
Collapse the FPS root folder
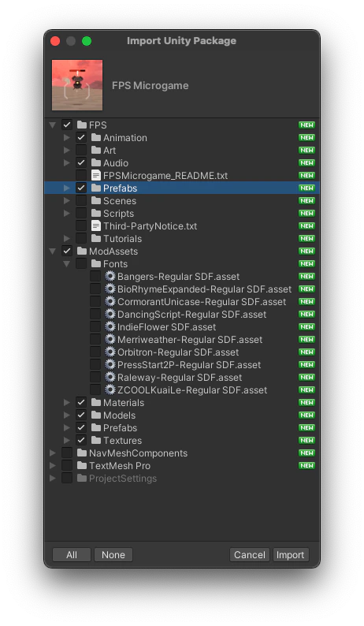pyautogui.click(x=52, y=125)
